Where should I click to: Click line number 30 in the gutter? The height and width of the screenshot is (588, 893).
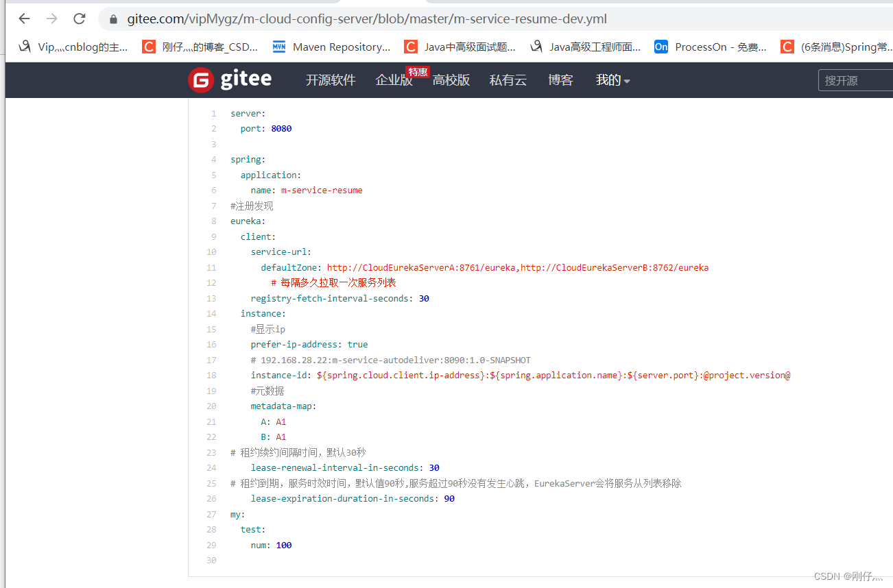coord(211,561)
